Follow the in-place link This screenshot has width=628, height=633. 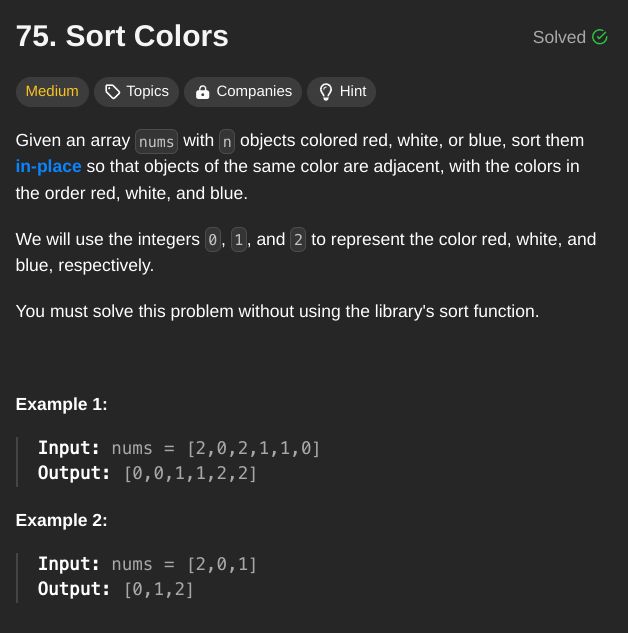tap(48, 166)
